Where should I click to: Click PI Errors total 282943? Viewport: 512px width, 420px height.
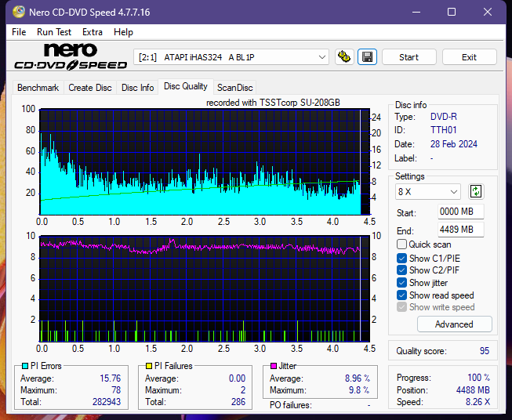coord(107,402)
